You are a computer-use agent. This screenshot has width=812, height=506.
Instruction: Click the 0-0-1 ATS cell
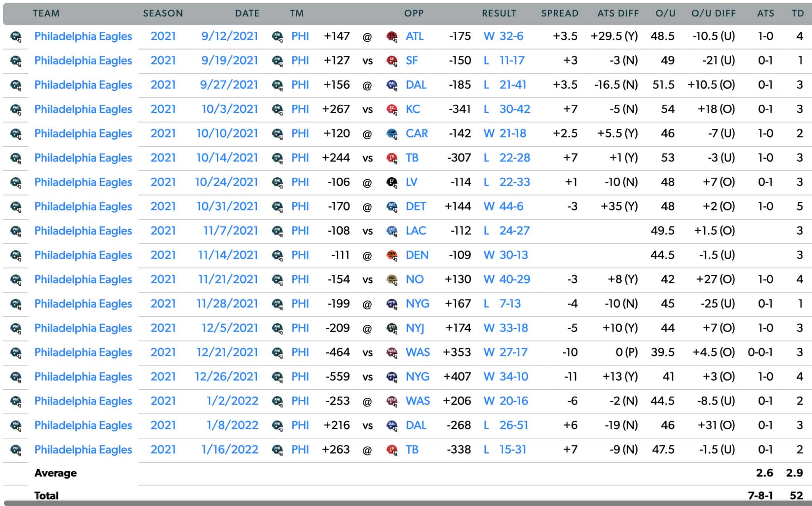760,352
